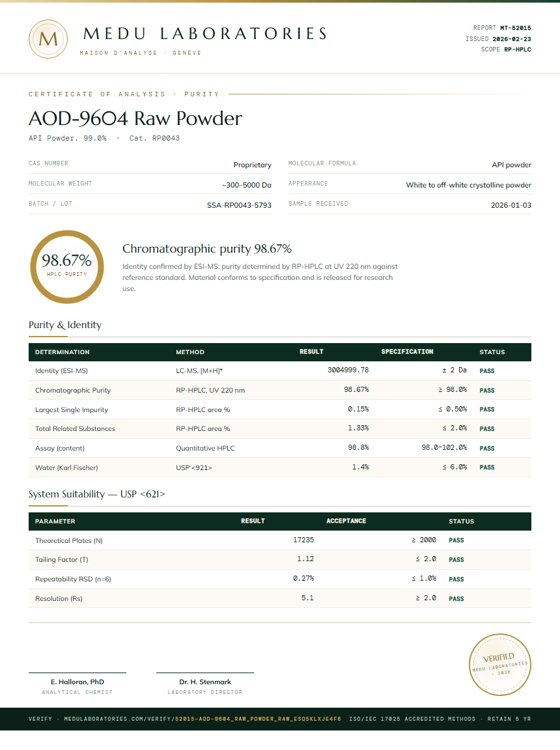The width and height of the screenshot is (560, 750).
Task: Select Largest Single Impurity result 0.15%
Action: (358, 409)
